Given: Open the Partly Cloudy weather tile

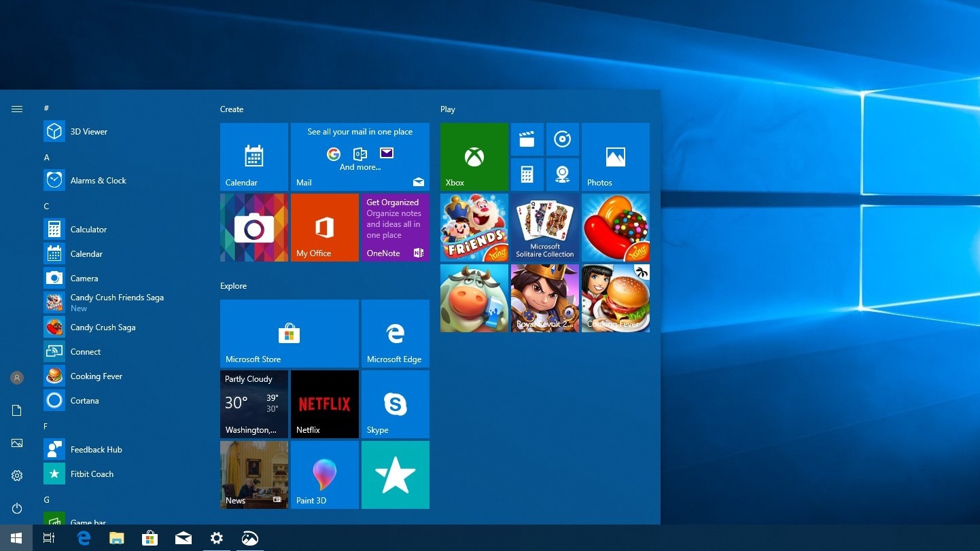Looking at the screenshot, I should (x=253, y=404).
